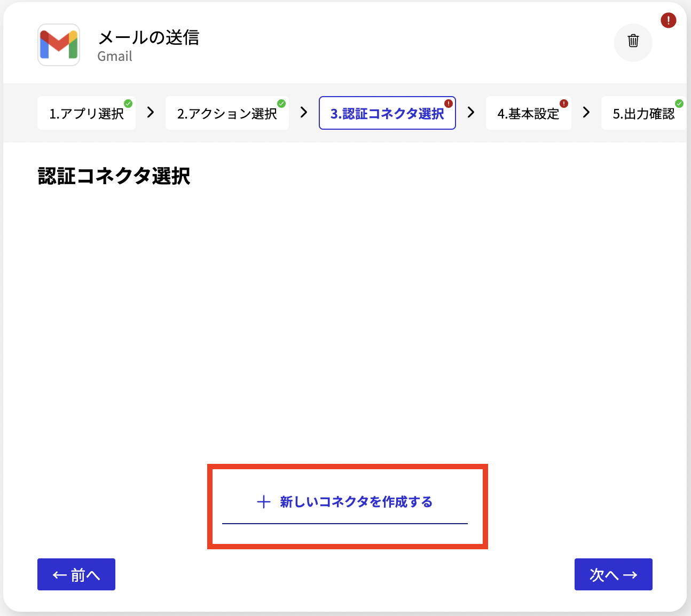Click the Gmail app logo icon

click(x=59, y=45)
